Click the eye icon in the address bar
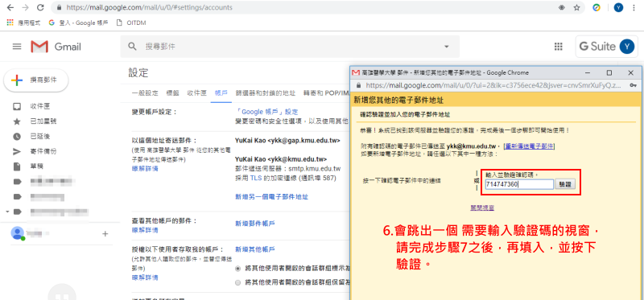This screenshot has width=644, height=300. [x=561, y=7]
